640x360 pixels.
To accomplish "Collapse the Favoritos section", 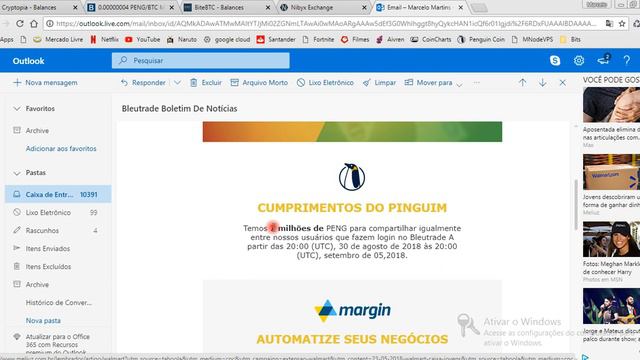I will coord(17,109).
